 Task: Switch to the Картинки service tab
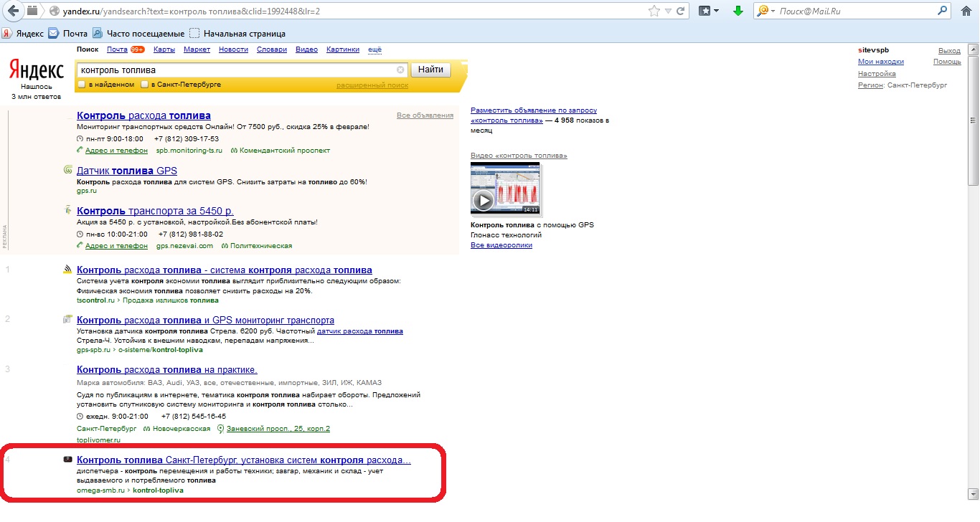coord(343,49)
